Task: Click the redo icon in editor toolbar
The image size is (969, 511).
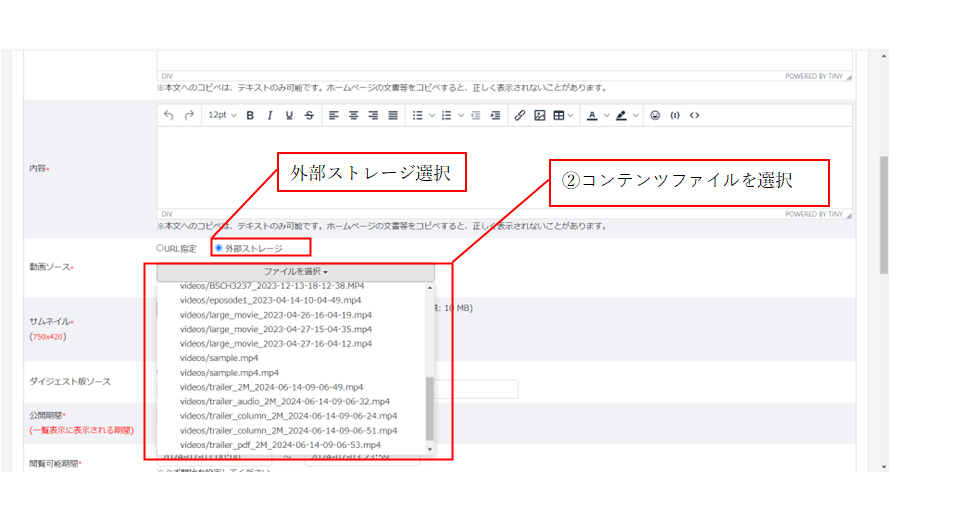Action: pos(189,116)
